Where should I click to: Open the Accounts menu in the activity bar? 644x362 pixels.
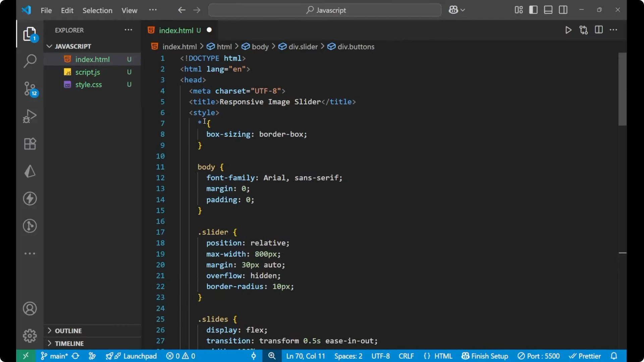pyautogui.click(x=30, y=308)
